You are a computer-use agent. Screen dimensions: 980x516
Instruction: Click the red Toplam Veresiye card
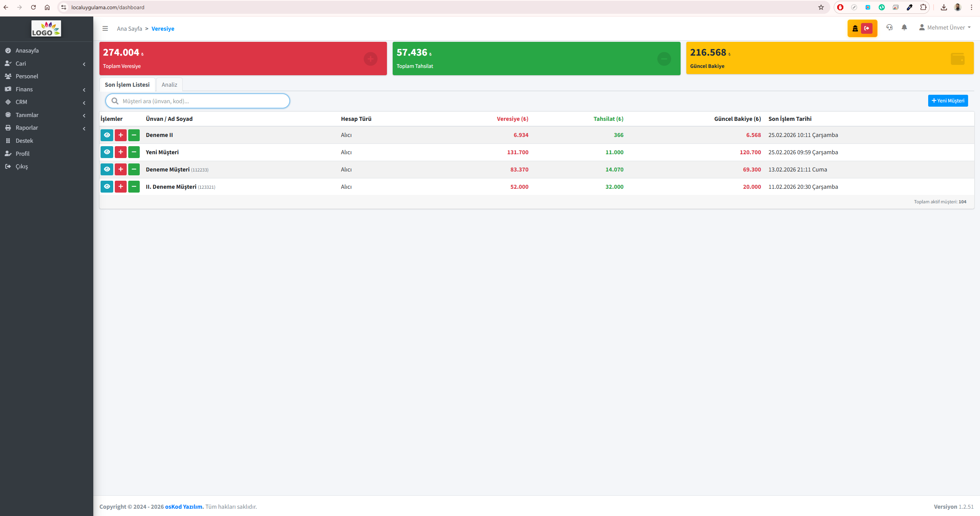point(243,58)
